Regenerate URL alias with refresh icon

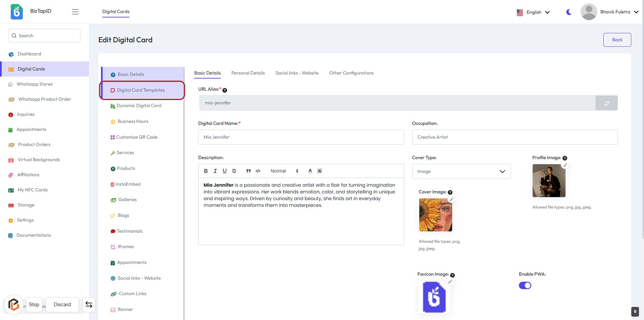click(x=606, y=103)
